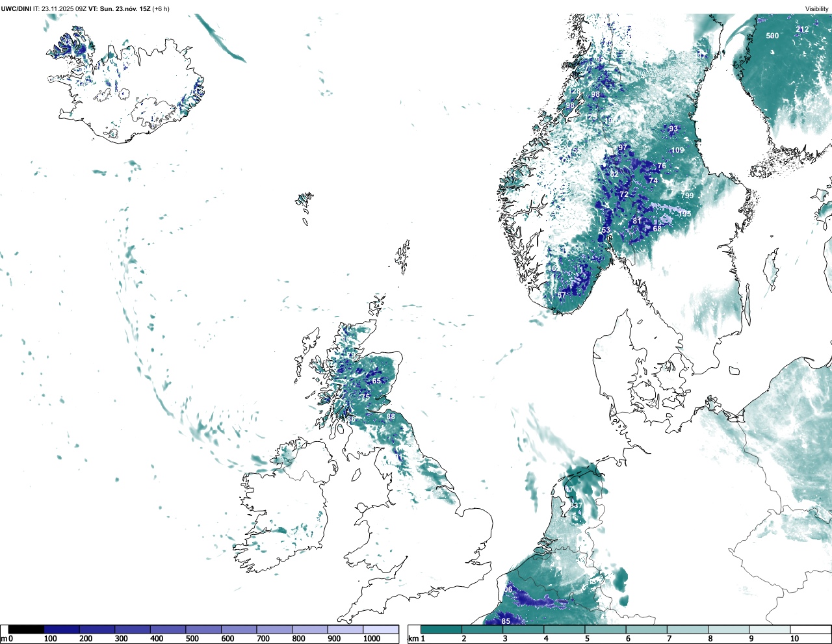
Task: Click the '74' value on the map
Action: 653,181
